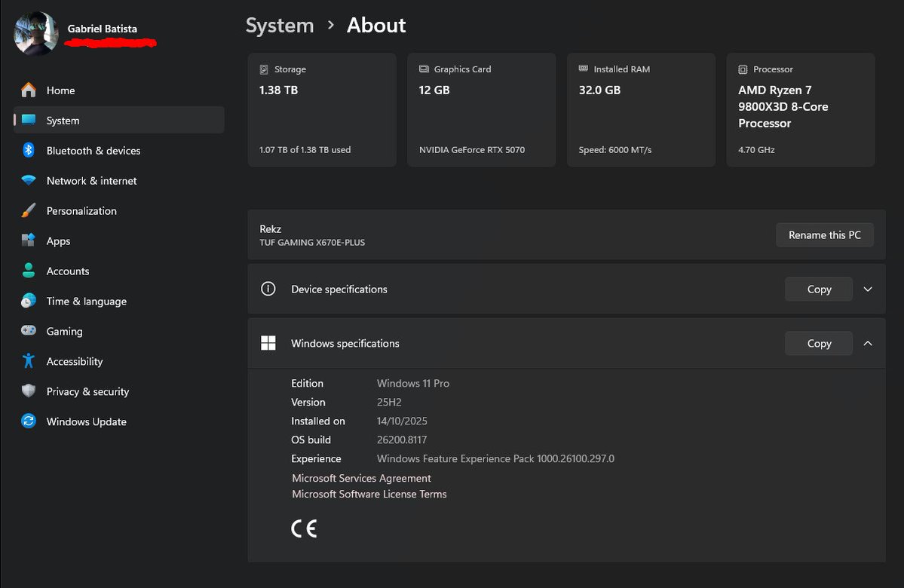Click OS build value 26200.8117
The height and width of the screenshot is (588, 904).
(402, 439)
